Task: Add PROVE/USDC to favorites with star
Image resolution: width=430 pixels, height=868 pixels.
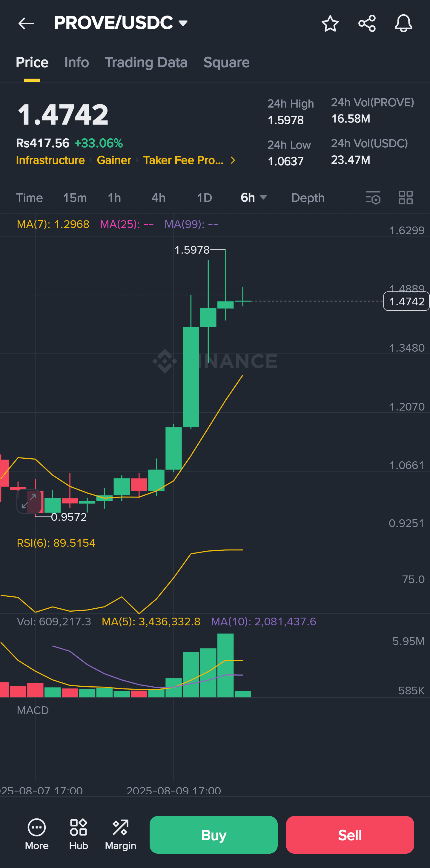Action: tap(330, 24)
